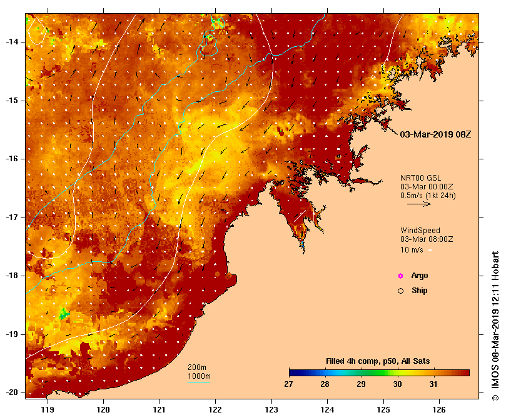Click the Ship legend label
Viewport: 506px width, 420px height.
pos(420,291)
